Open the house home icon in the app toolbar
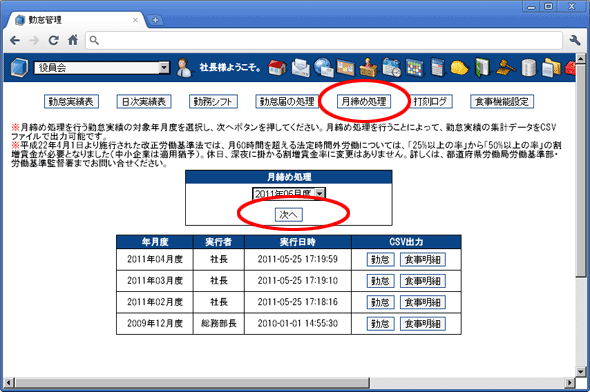The width and height of the screenshot is (590, 392). click(277, 68)
